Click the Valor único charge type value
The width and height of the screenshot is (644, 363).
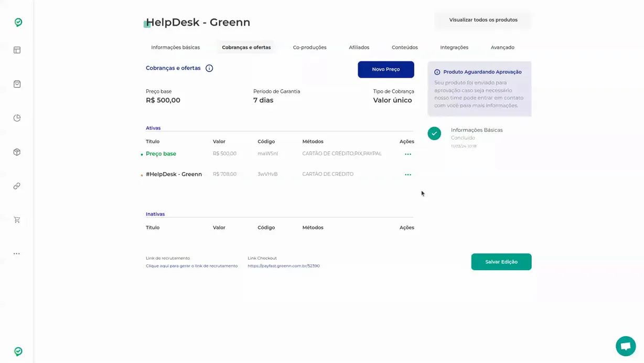(393, 100)
